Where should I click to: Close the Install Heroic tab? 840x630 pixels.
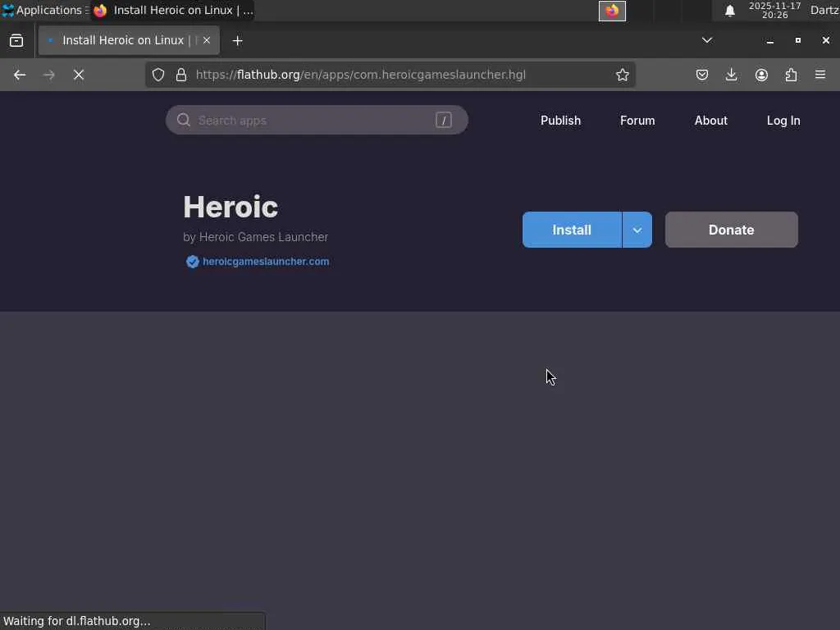206,40
